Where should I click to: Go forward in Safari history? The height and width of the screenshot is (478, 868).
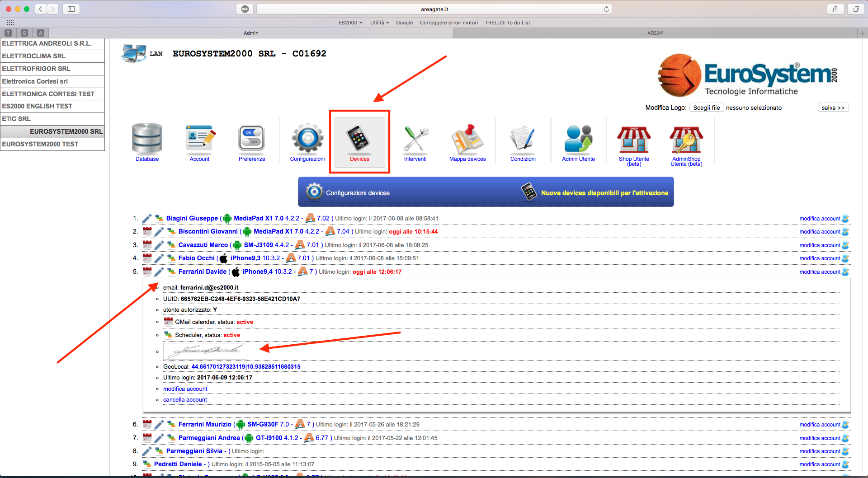point(53,9)
